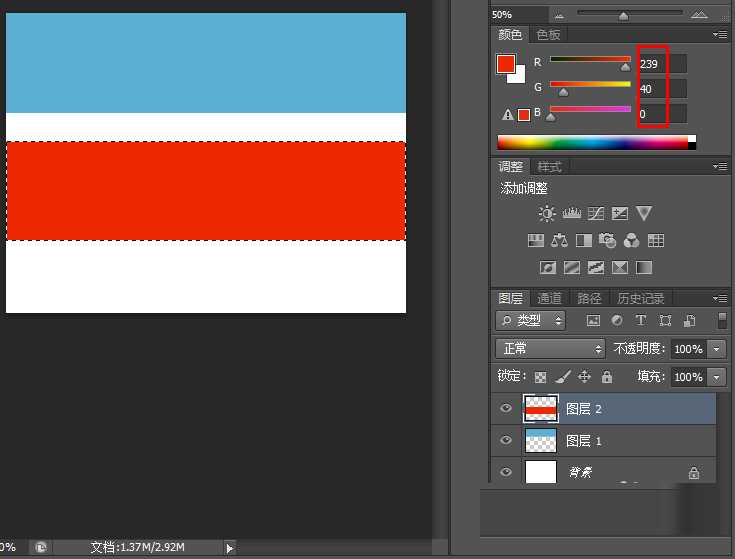This screenshot has height=559, width=735.
Task: Click the lock transparent pixels icon
Action: pos(541,377)
